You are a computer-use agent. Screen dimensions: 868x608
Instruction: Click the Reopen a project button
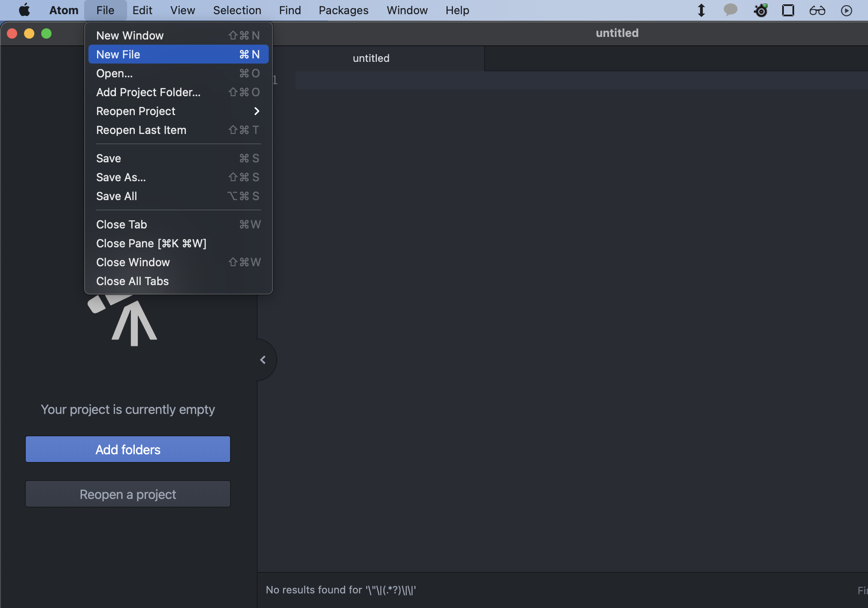(128, 494)
